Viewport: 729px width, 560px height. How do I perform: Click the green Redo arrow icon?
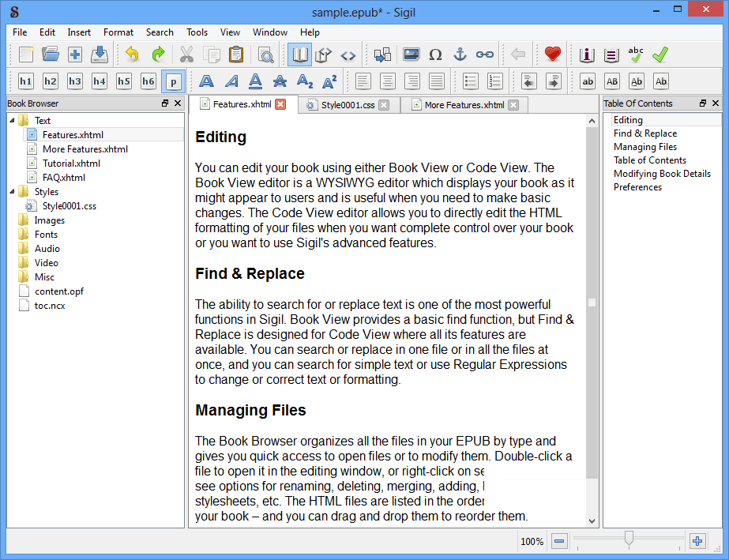point(158,54)
